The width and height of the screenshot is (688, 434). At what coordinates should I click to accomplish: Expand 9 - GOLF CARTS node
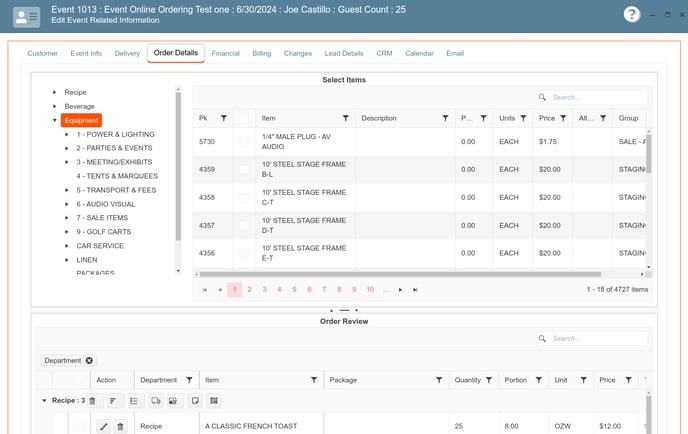[67, 232]
